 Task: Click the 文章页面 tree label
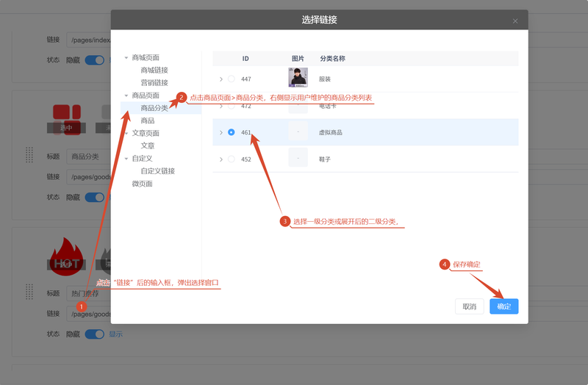pos(146,134)
